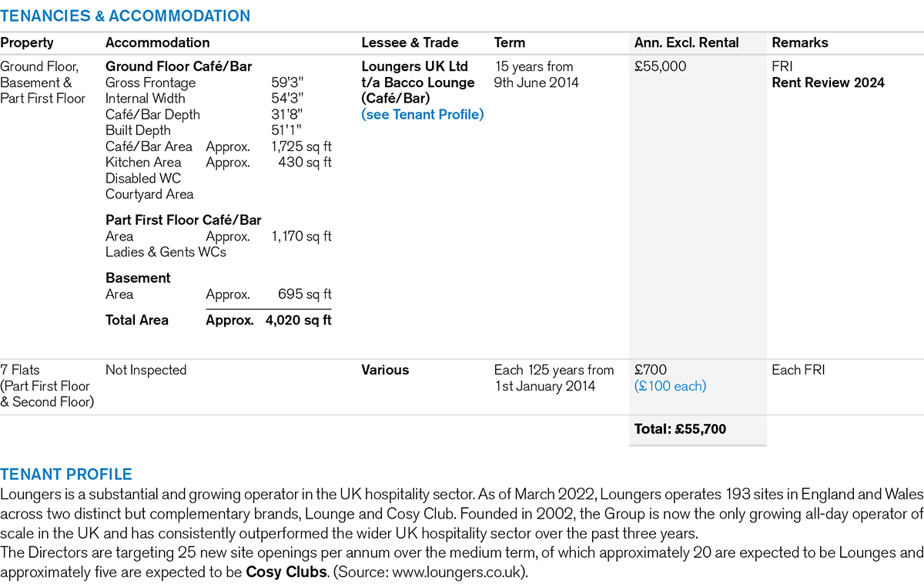This screenshot has height=584, width=924.
Task: Click the '(see Tenant Profile)' link
Action: [423, 115]
